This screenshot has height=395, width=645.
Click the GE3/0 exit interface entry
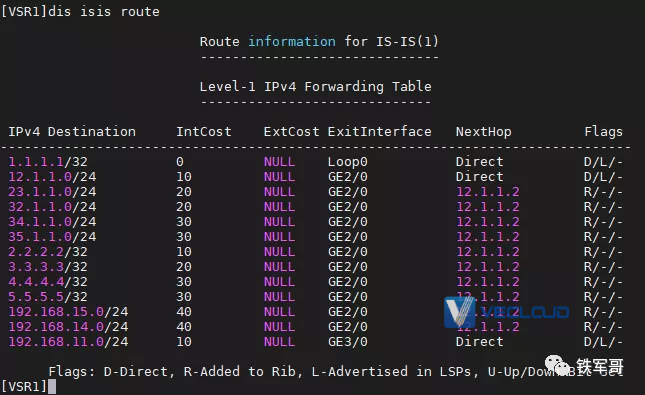[347, 342]
